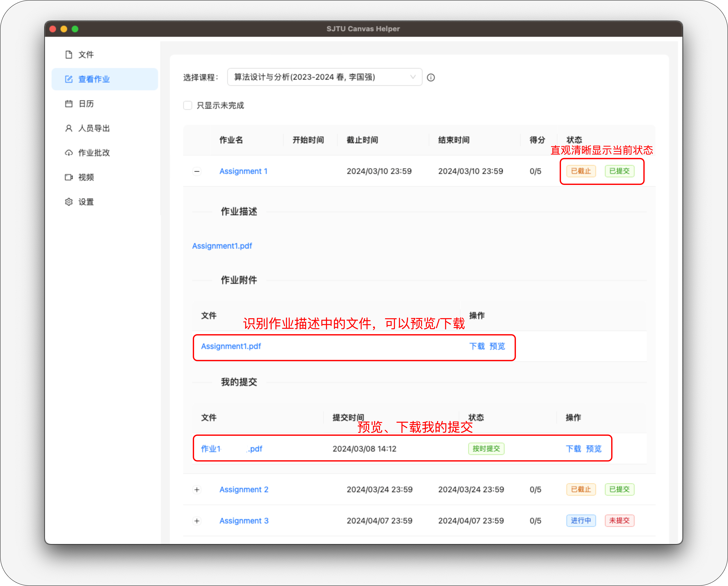Viewport: 728px width, 586px height.
Task: Click the info icon beside course selector
Action: [431, 78]
